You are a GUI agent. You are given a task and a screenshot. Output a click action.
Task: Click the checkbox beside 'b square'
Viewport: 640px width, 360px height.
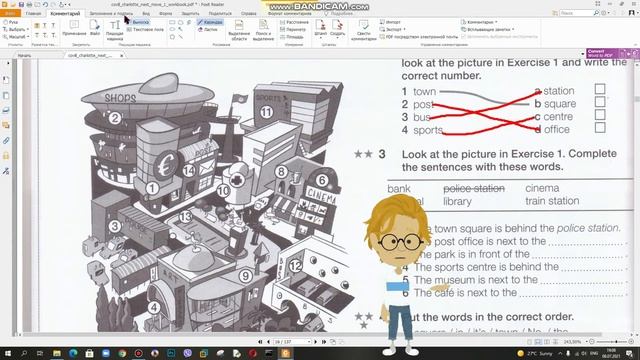click(600, 102)
